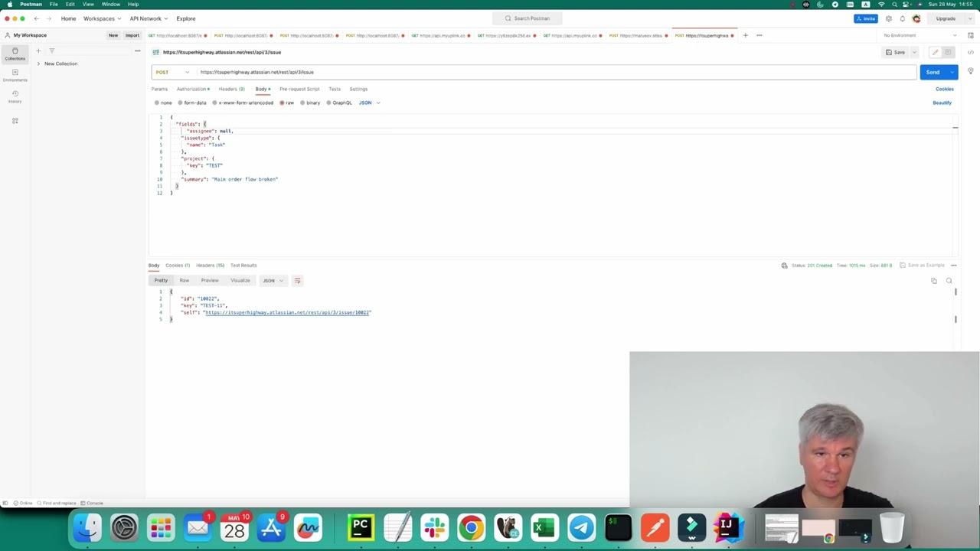980x551 pixels.
Task: Toggle line wrap in the response
Action: [x=298, y=280]
